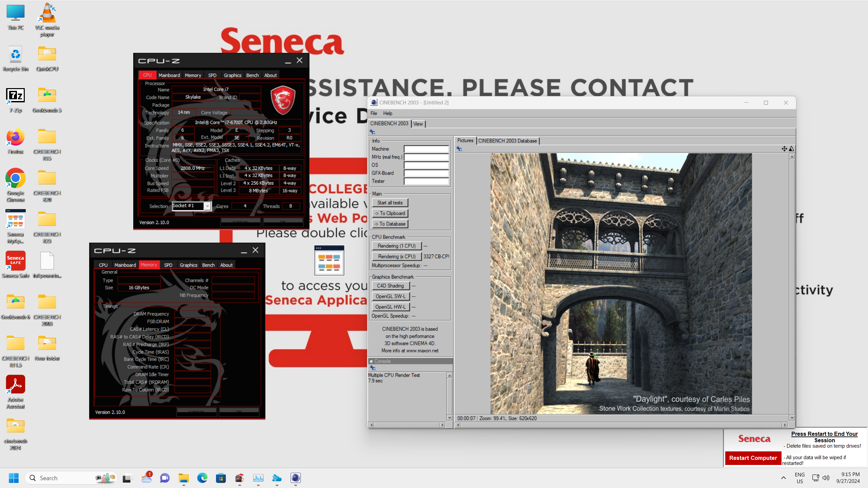Viewport: 868px width, 488px height.
Task: Select Graphics tab in lower CPU-Z window
Action: [189, 265]
